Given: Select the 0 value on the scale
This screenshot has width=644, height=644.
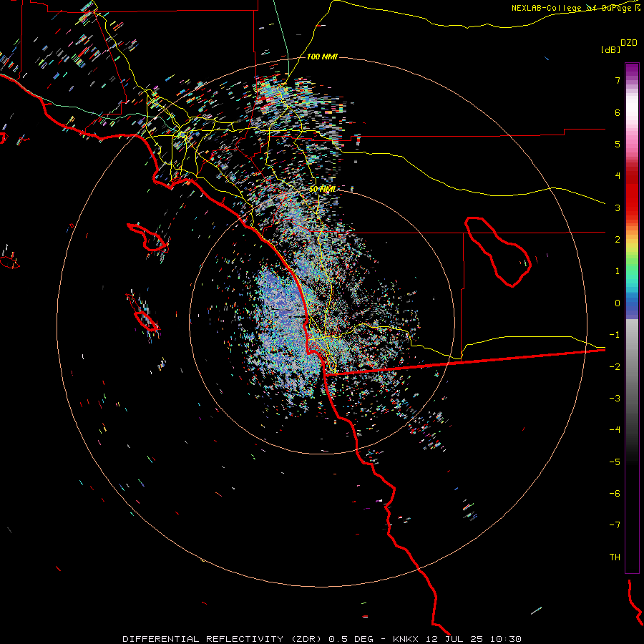Looking at the screenshot, I should (x=618, y=303).
